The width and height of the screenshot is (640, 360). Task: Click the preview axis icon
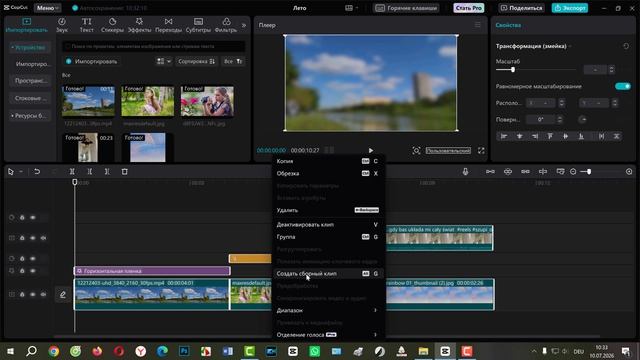click(x=543, y=172)
